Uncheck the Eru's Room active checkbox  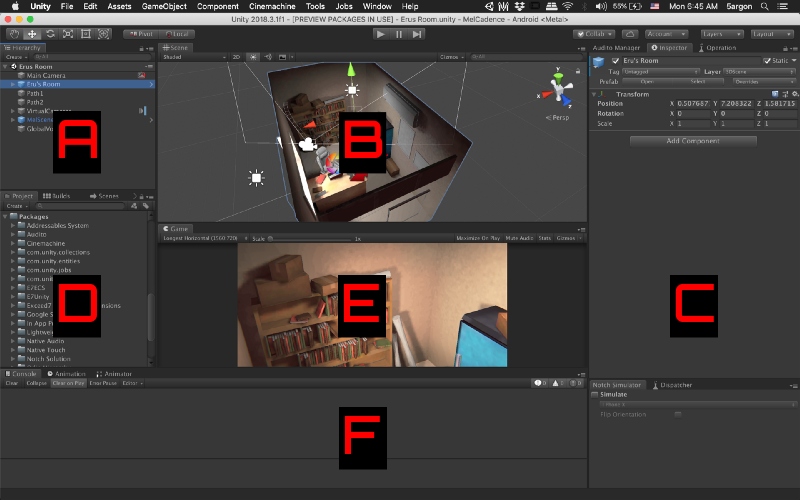pos(615,61)
